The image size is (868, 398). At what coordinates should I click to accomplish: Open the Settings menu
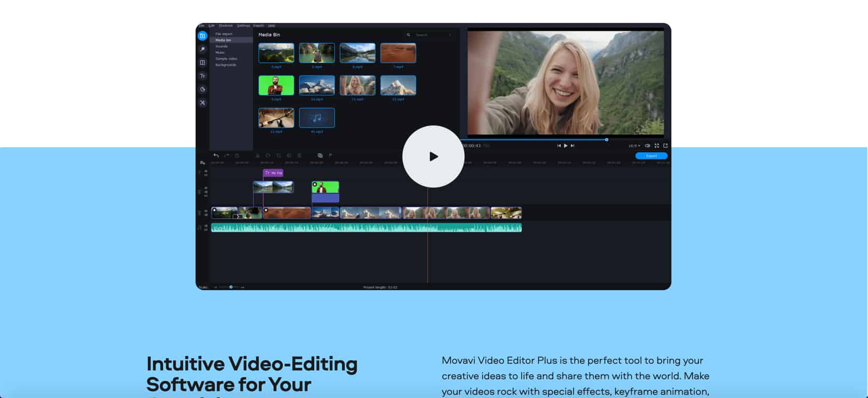[x=243, y=25]
